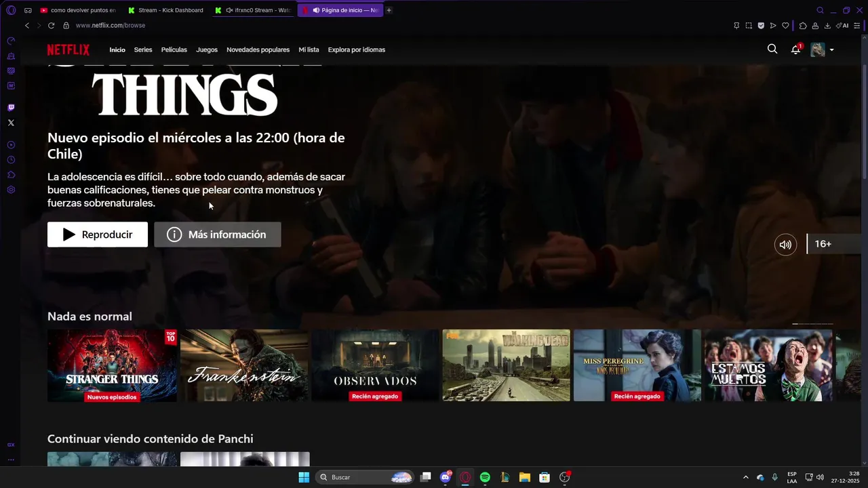The image size is (868, 488).
Task: Open the ad blocker shield icon
Action: (x=761, y=25)
